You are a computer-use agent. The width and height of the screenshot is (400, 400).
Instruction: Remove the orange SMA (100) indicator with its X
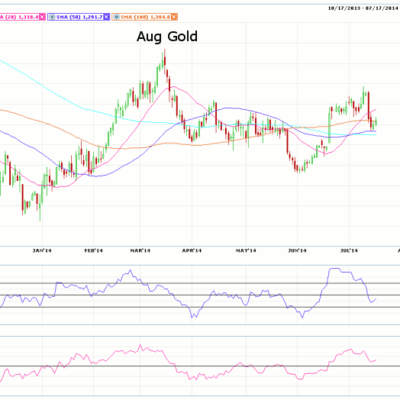174,17
